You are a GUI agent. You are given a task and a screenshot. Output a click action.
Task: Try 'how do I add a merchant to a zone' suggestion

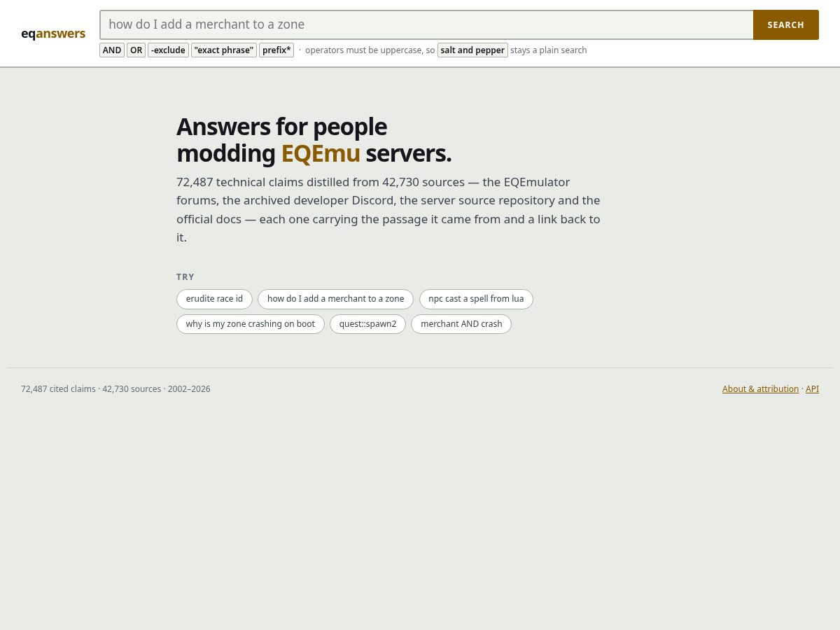click(x=335, y=299)
